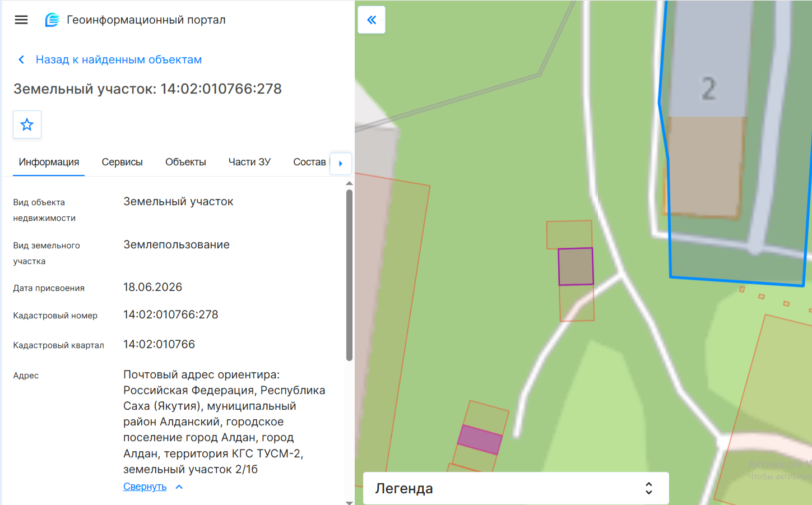Expand the Легенда panel
Image resolution: width=812 pixels, height=505 pixels.
516,488
